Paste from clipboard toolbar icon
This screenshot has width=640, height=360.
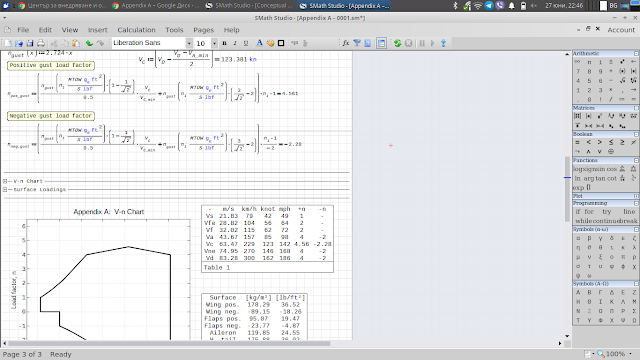click(76, 43)
